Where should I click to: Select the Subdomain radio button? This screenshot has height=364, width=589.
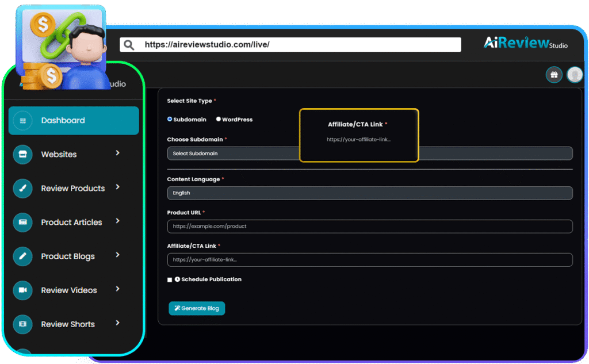170,119
